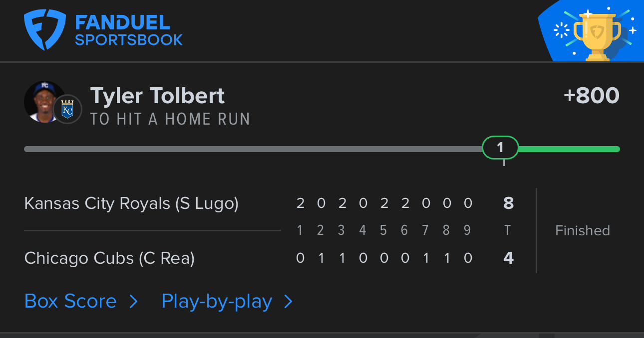The image size is (644, 338).
Task: Click the FanDuel shield logo icon
Action: click(x=45, y=31)
